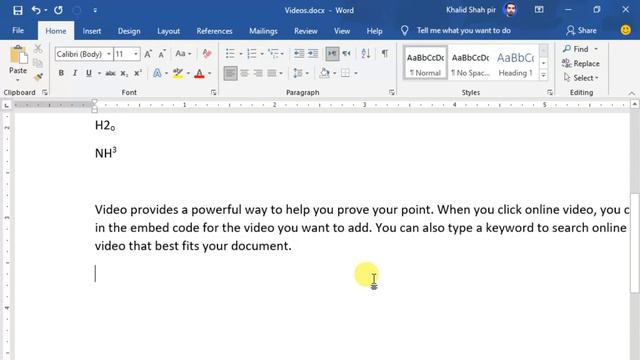Viewport: 640px width, 360px height.
Task: Toggle Left-to-Right text direction
Action: click(332, 53)
